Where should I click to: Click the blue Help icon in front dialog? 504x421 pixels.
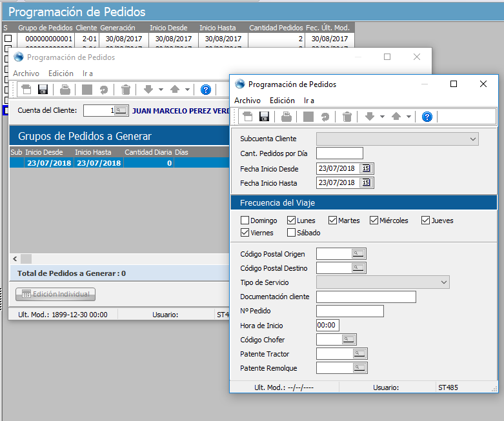[x=427, y=117]
